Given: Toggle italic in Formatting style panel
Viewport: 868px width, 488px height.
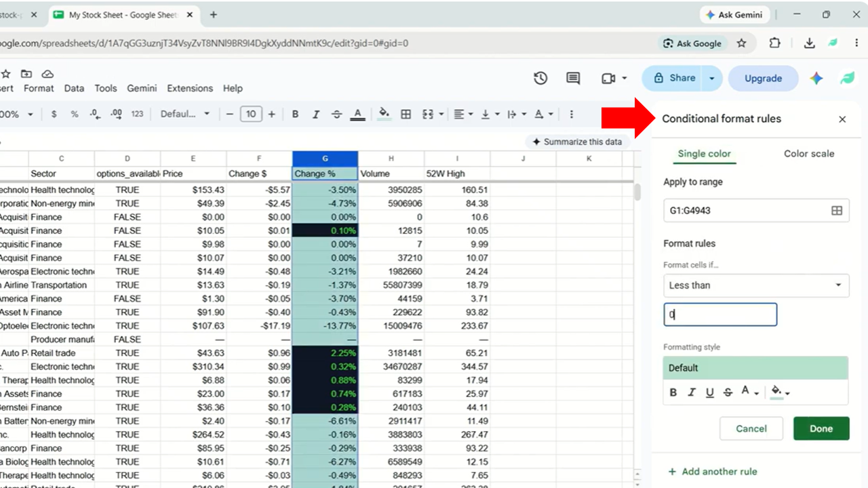Looking at the screenshot, I should (692, 392).
